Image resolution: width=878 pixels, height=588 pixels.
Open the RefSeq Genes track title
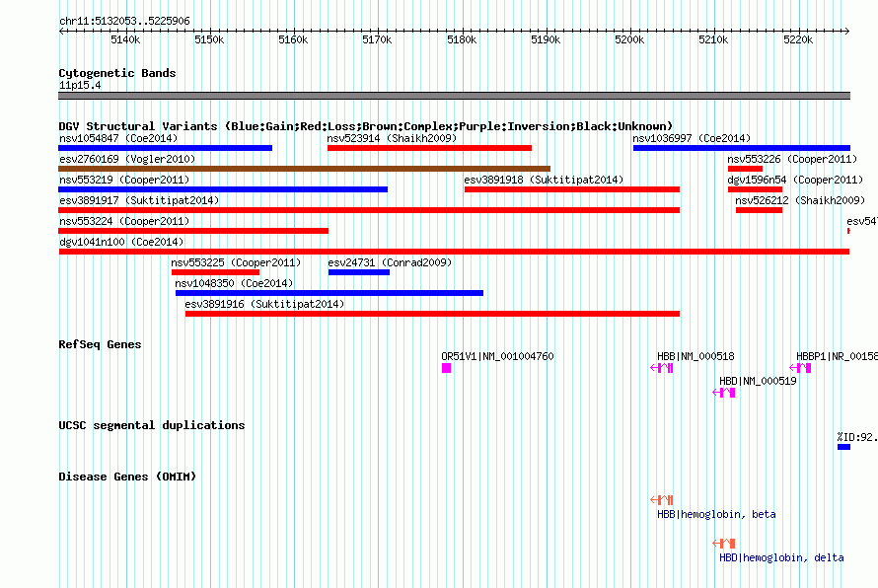[100, 344]
